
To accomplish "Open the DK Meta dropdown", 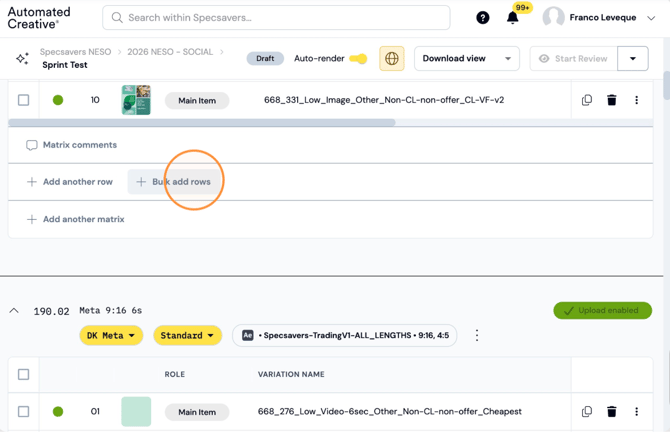I will coord(111,335).
